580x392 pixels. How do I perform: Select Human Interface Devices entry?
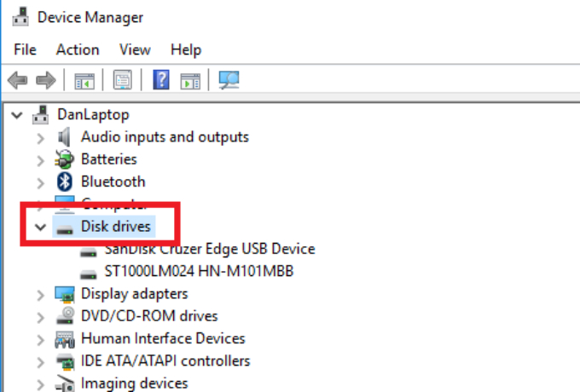(163, 338)
